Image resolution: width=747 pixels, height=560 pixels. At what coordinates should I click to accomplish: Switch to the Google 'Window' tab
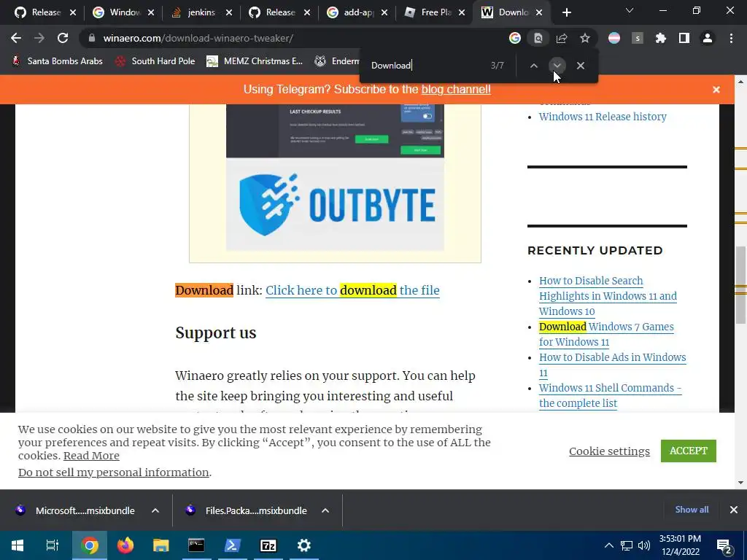(x=117, y=12)
